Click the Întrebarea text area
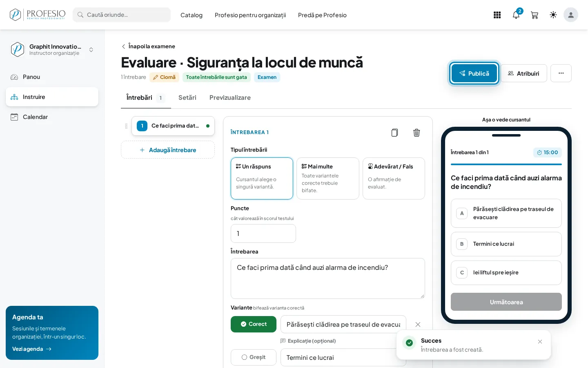This screenshot has width=588, height=368. point(328,278)
